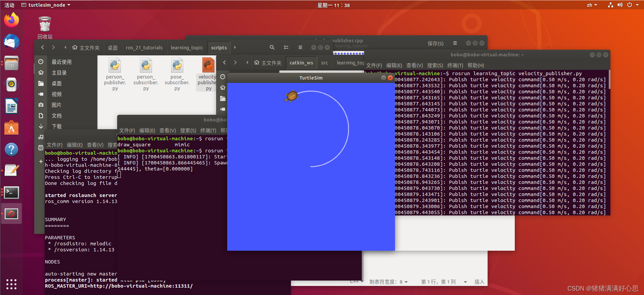Navigate to learning_topic path segment
This screenshot has width=644, height=295.
(x=187, y=48)
